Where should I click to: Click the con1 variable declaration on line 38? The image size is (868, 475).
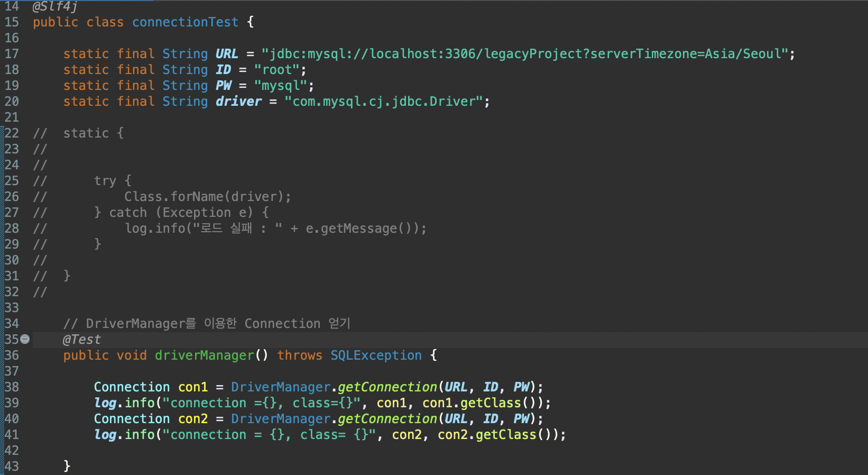point(193,387)
